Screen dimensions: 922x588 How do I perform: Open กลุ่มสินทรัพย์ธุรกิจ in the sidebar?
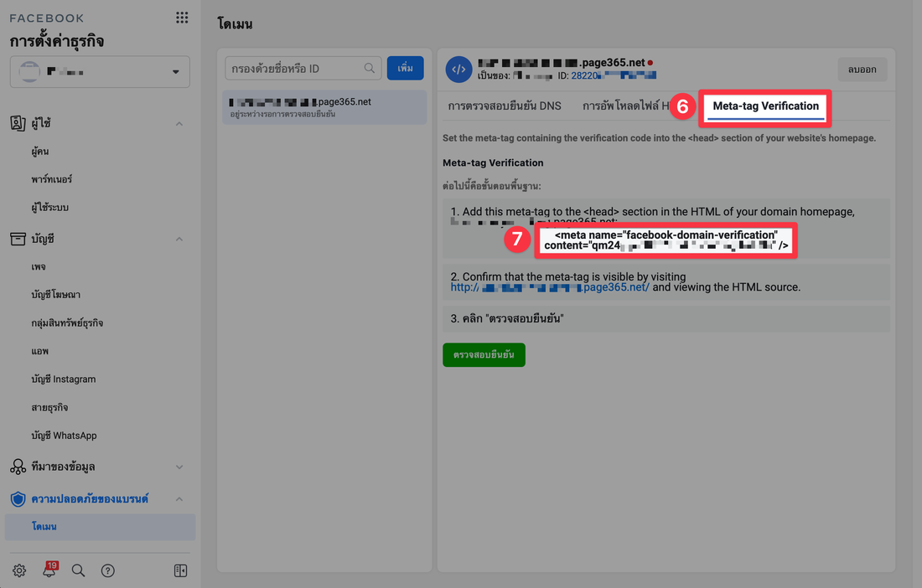(x=67, y=322)
